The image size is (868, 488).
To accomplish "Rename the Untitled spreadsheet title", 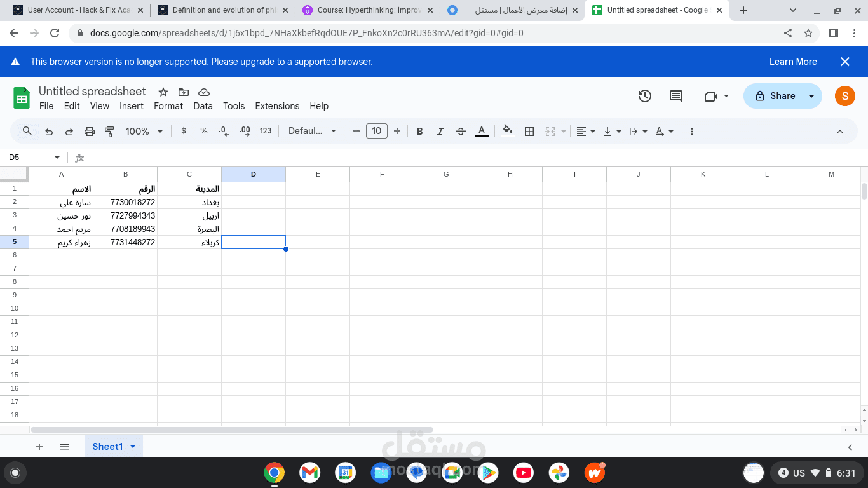I will coord(92,91).
